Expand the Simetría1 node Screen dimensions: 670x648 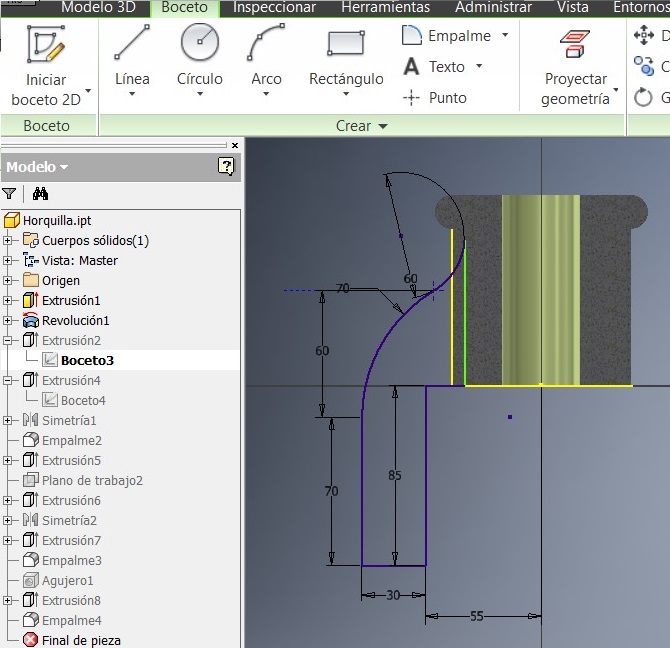pos(7,420)
